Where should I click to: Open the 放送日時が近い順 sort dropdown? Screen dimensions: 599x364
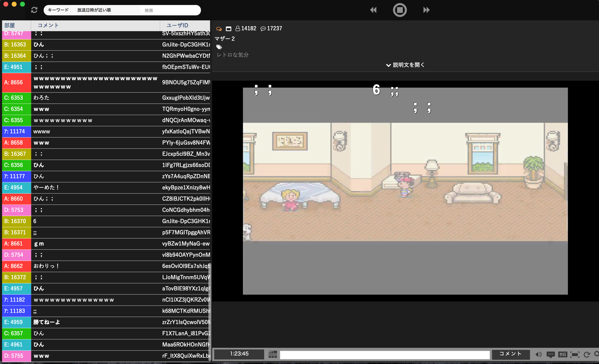click(94, 10)
